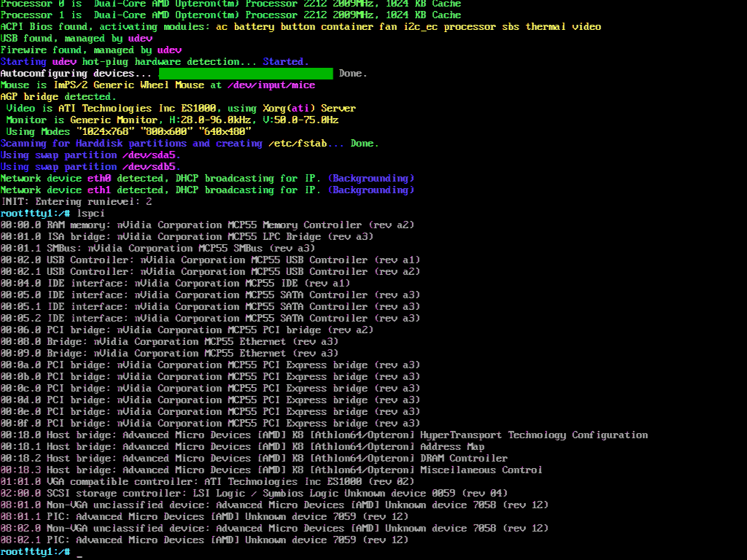Click the "00:05.0 IDE interface" SATA line

pos(210,295)
